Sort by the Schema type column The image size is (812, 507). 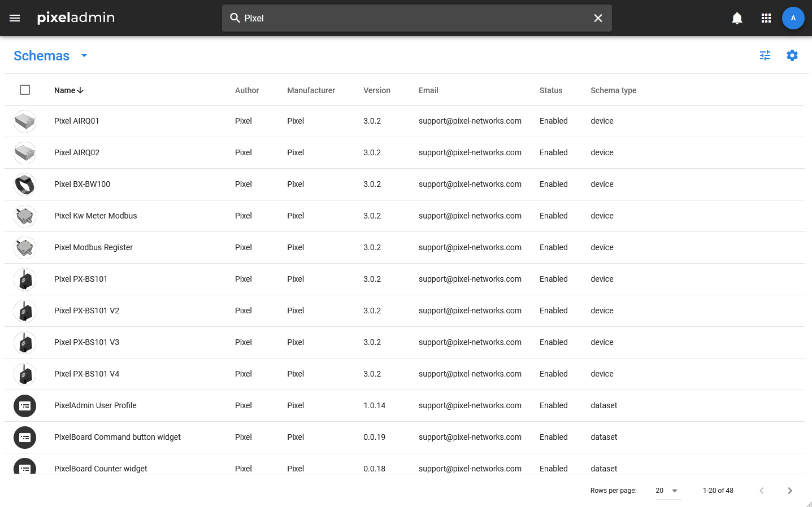tap(613, 90)
